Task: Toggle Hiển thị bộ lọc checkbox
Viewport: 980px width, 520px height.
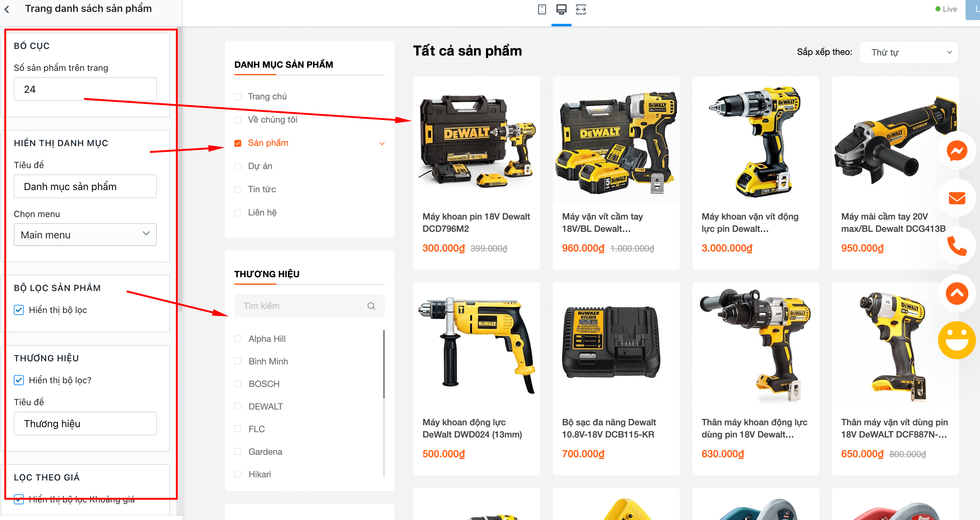Action: coord(19,310)
